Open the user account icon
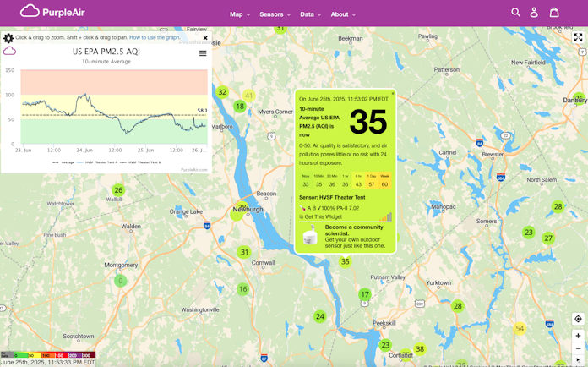This screenshot has height=367, width=588. point(534,13)
